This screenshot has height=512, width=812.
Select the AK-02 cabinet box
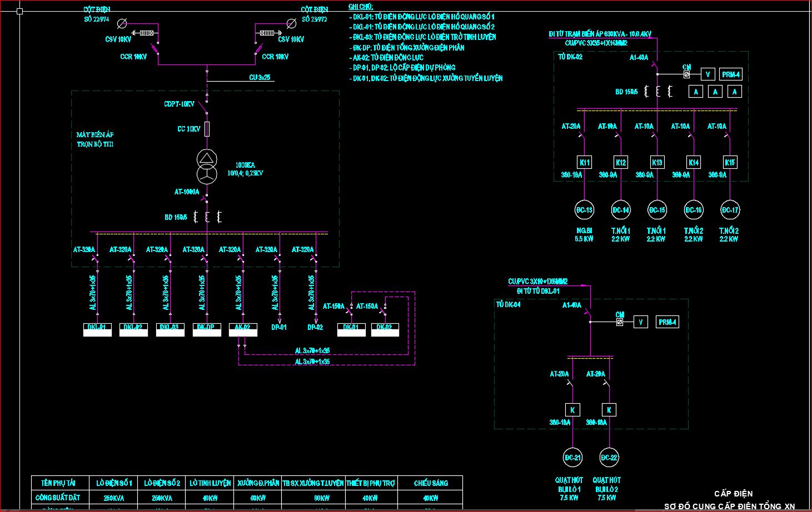tap(243, 329)
